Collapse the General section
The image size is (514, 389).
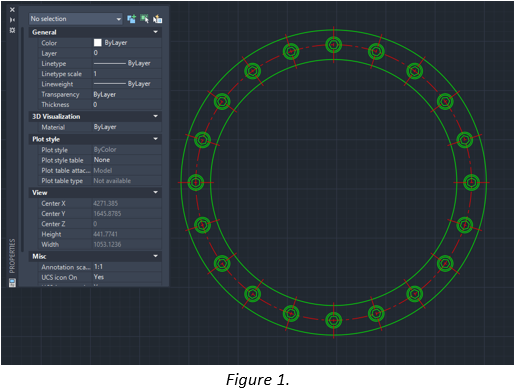point(155,32)
